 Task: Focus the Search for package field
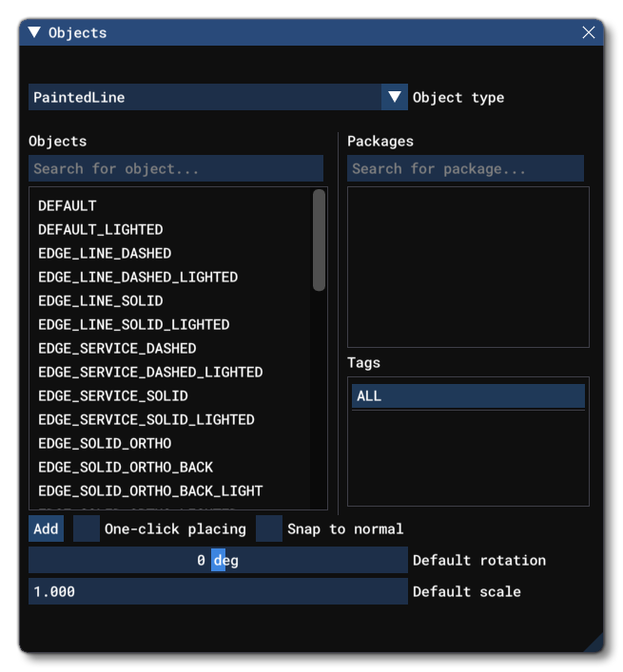465,169
